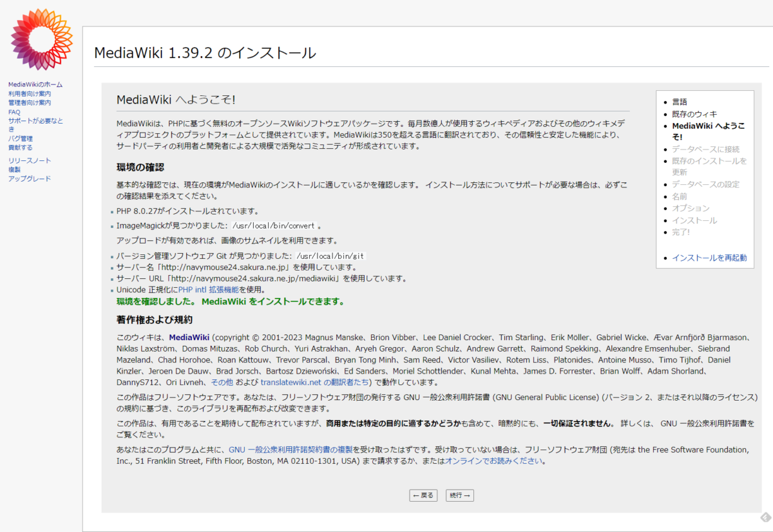This screenshot has width=773, height=532.
Task: Click the 続行 button to proceed
Action: pyautogui.click(x=459, y=495)
